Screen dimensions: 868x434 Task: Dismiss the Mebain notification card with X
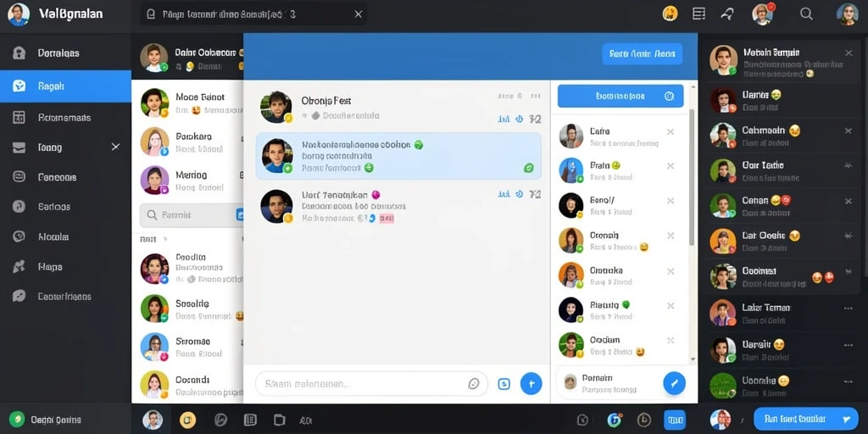coord(849,53)
